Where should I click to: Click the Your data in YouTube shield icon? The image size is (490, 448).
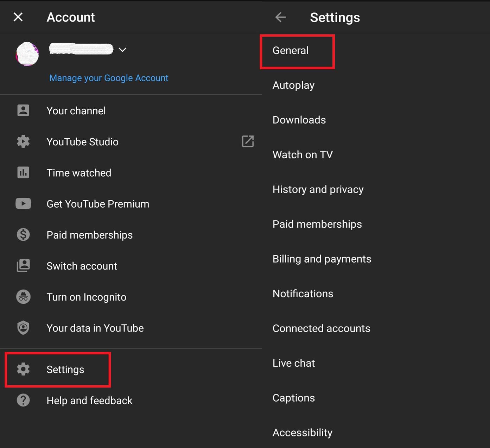(23, 328)
